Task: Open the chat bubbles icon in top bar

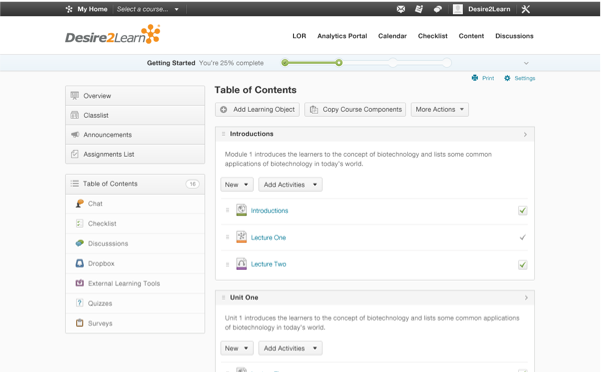Action: coord(438,9)
